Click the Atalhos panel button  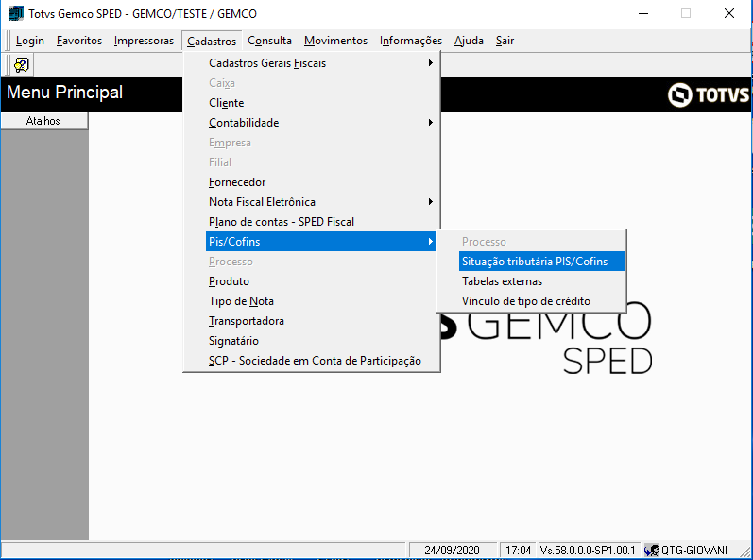coord(43,121)
